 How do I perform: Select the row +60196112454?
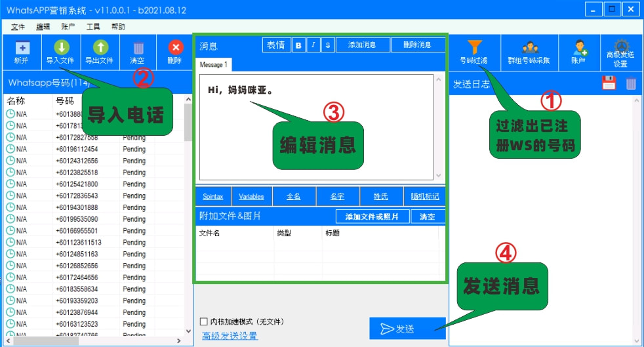click(94, 149)
